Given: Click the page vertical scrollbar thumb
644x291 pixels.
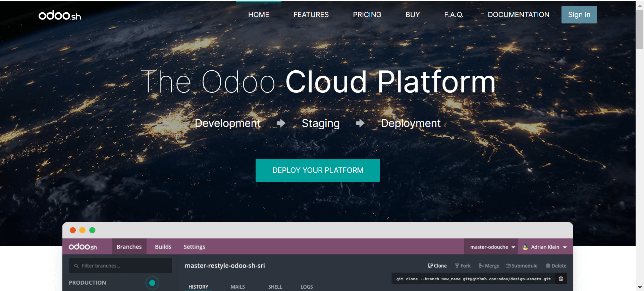Looking at the screenshot, I should coord(640,29).
